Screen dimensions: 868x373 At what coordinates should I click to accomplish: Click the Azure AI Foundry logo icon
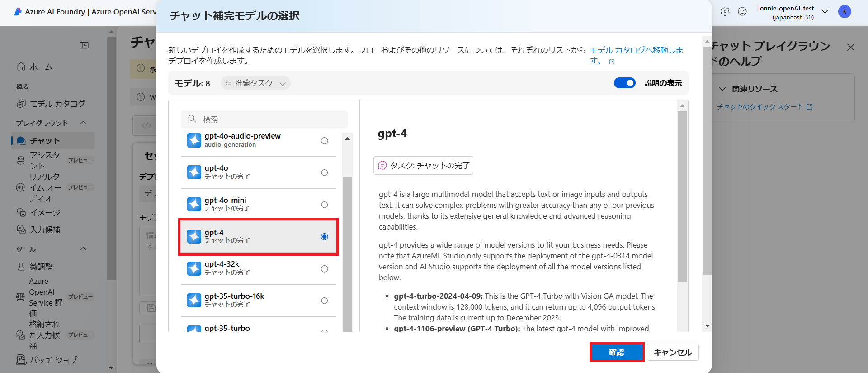click(18, 12)
